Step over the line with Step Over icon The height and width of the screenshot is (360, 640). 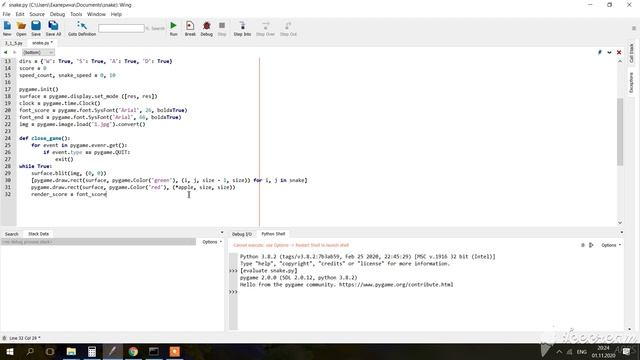tap(265, 29)
